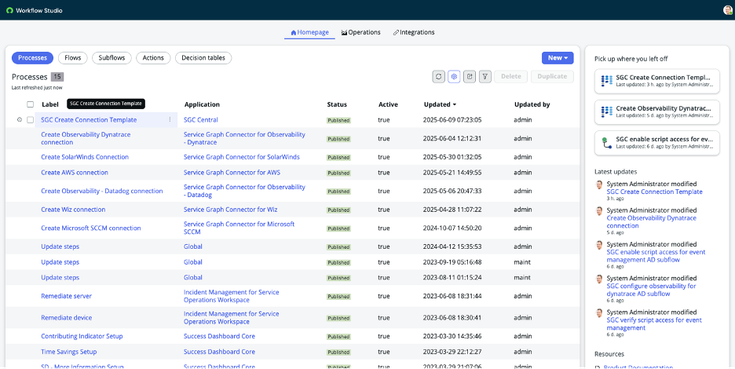This screenshot has height=369, width=735.
Task: Open Service Graph Connector for Wiz link
Action: pos(230,209)
